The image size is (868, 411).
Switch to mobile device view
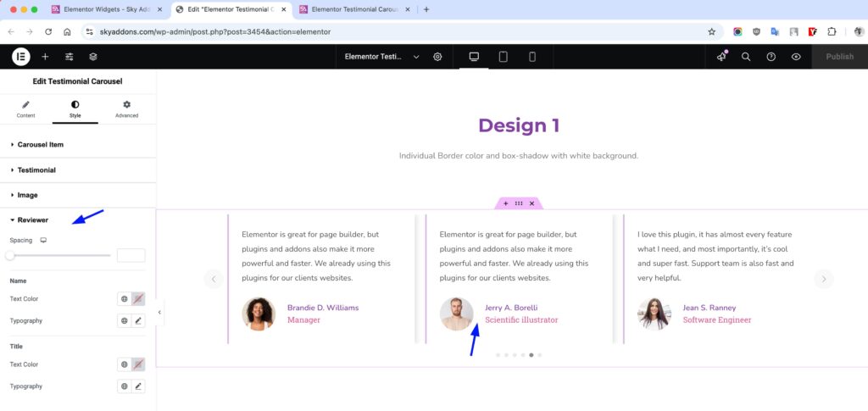pyautogui.click(x=532, y=57)
